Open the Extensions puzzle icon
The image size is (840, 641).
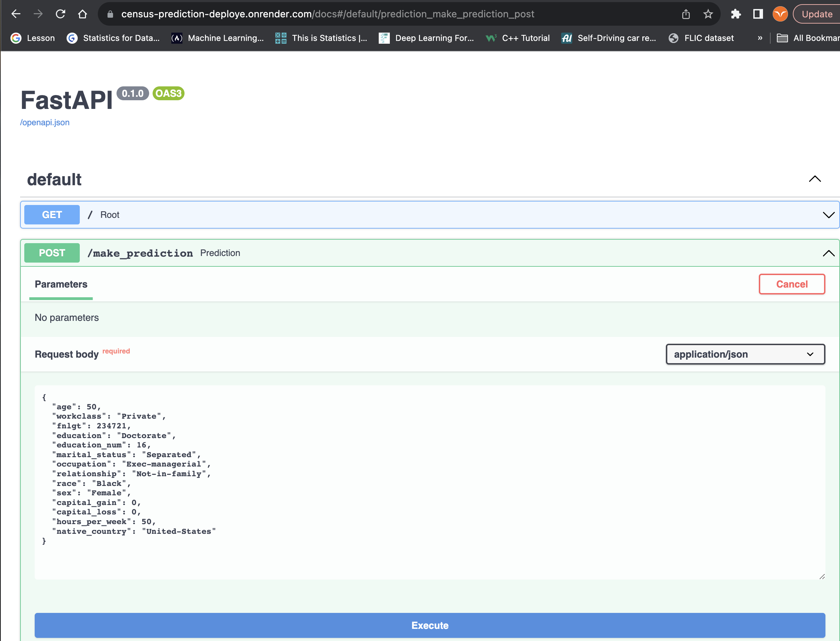(x=736, y=14)
